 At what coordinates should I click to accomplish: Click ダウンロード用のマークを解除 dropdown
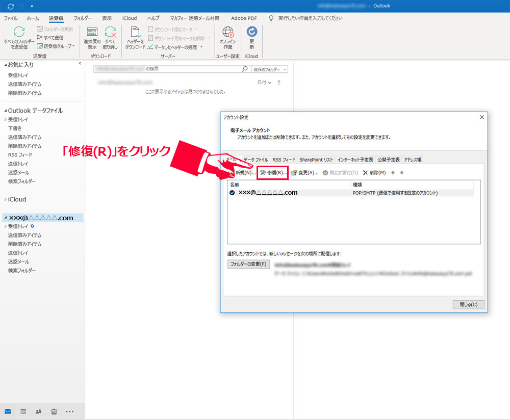(x=179, y=38)
